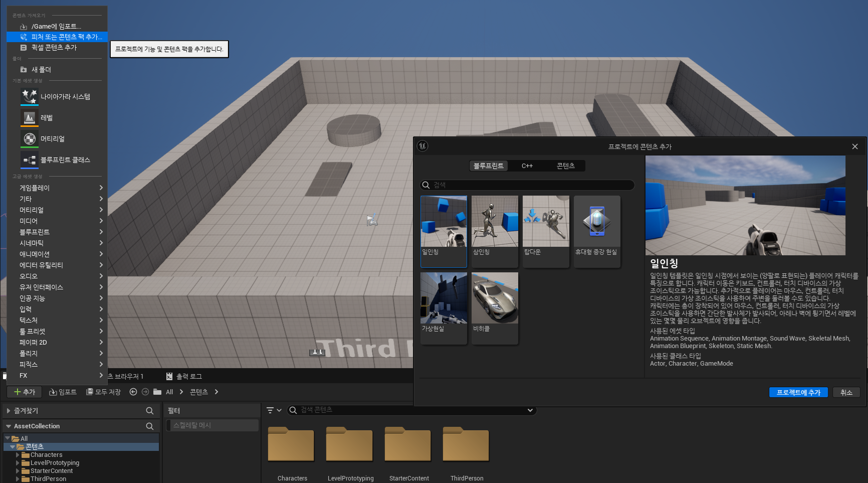Select the 가상현실 template
The image size is (868, 483).
point(444,308)
